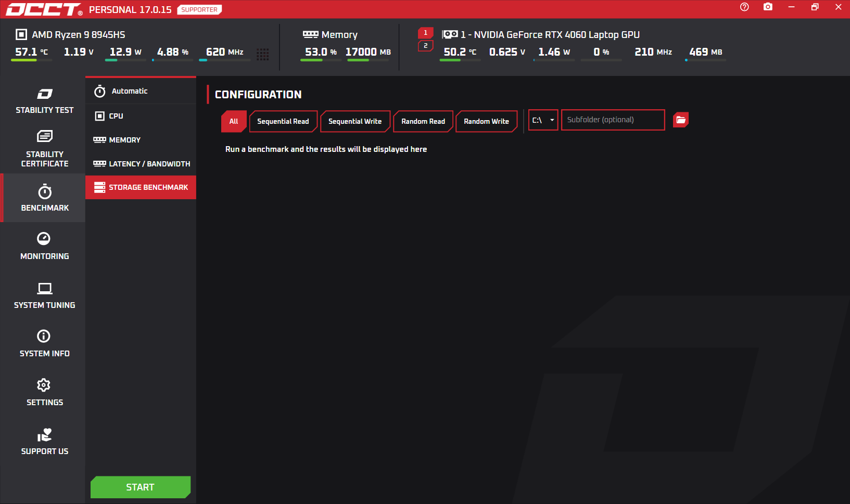Minimize the OCCT window
This screenshot has width=850, height=504.
pyautogui.click(x=791, y=7)
